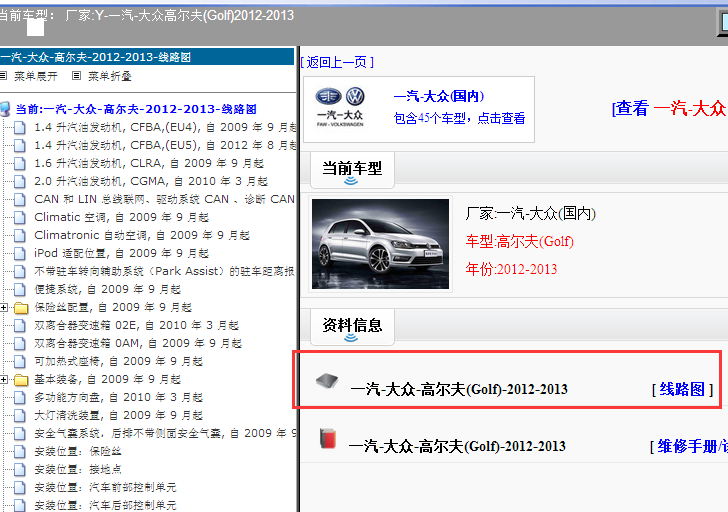The width and height of the screenshot is (728, 512).
Task: Click page icon of 双离合器变速箱 0AM row
Action: 20,343
